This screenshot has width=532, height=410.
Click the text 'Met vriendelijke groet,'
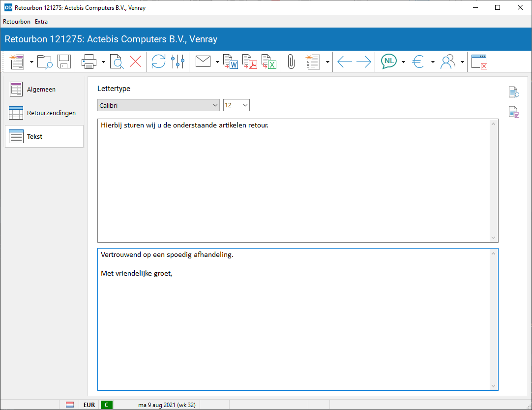[137, 274]
